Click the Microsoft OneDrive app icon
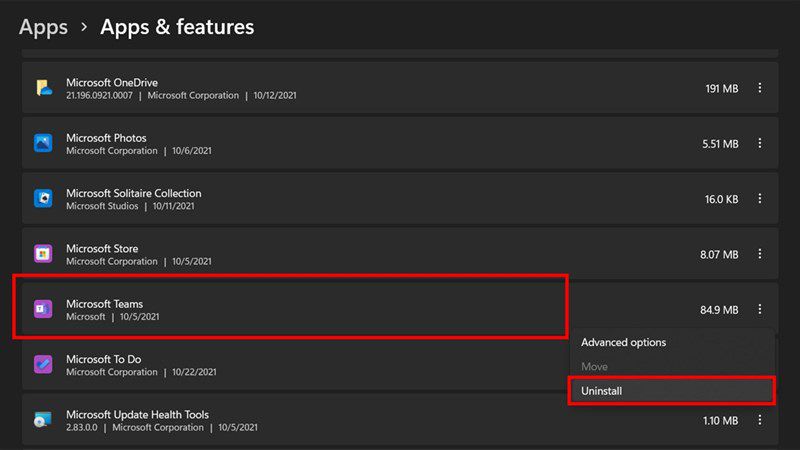Screen dimensions: 800x450 pyautogui.click(x=43, y=88)
